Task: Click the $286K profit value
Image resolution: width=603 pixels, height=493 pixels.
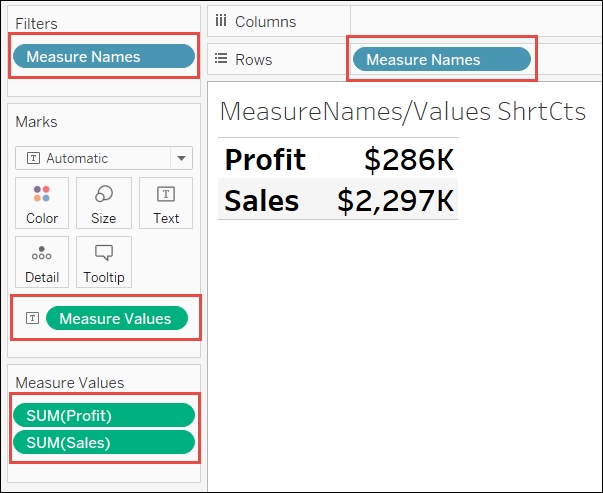Action: click(409, 159)
